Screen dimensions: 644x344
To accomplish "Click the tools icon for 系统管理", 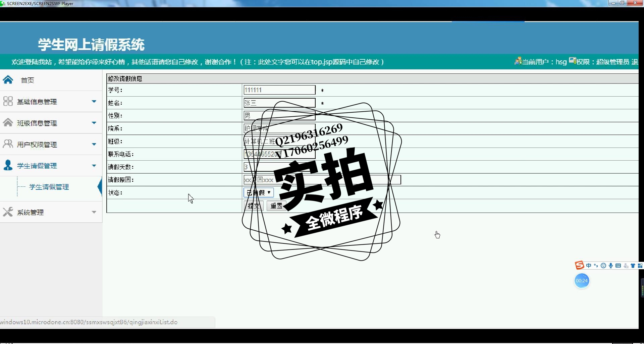I will click(x=8, y=212).
